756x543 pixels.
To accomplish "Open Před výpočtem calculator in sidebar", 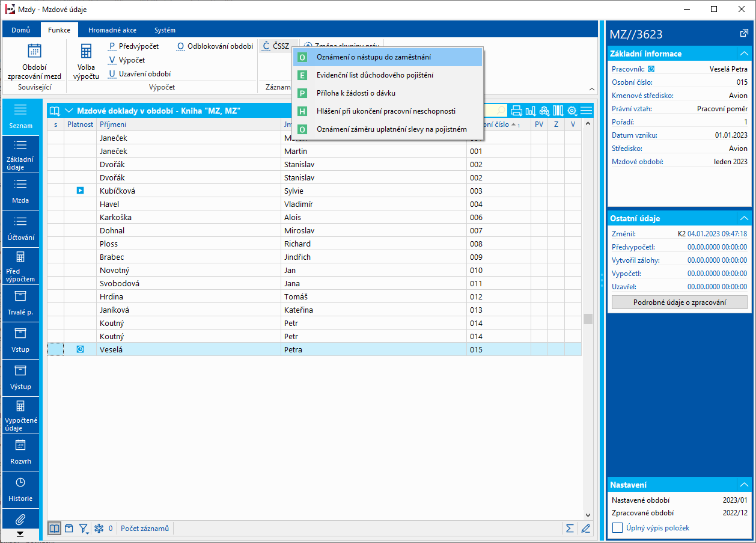I will 20,266.
